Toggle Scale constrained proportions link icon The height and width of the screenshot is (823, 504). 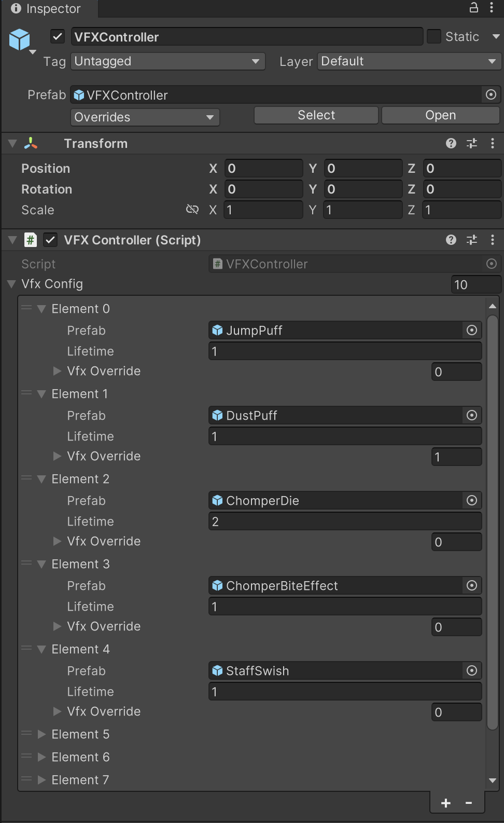pos(192,210)
